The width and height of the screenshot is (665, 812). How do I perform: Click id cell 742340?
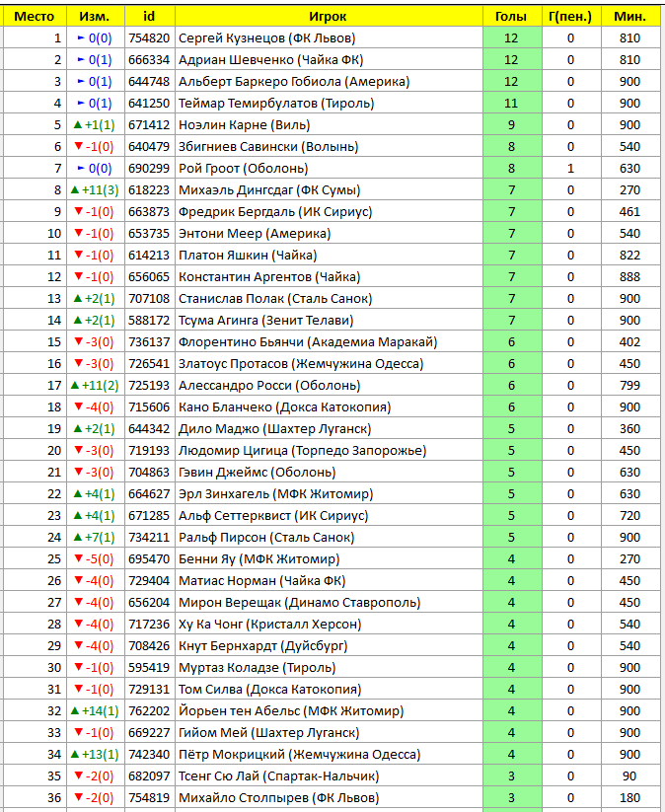pos(150,755)
